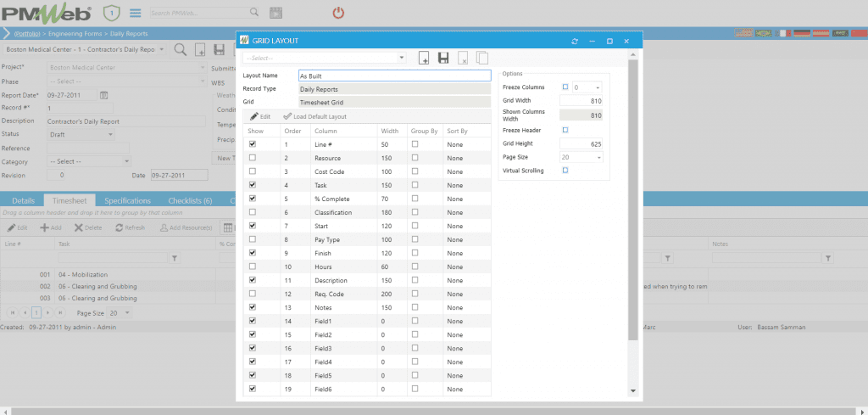This screenshot has height=415, width=868.
Task: Enable the Freeze Header checkbox
Action: [x=565, y=130]
